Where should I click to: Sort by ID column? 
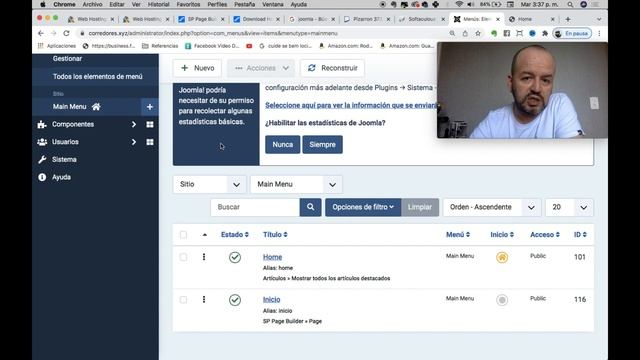click(580, 235)
